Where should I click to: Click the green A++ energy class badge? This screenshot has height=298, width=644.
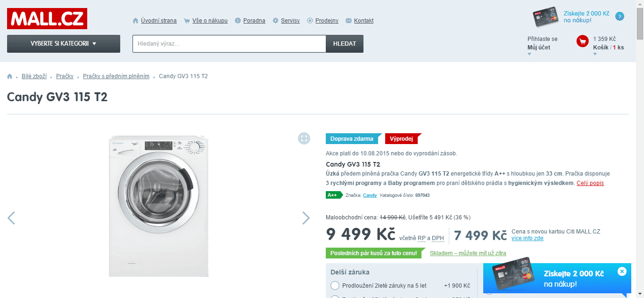point(334,195)
